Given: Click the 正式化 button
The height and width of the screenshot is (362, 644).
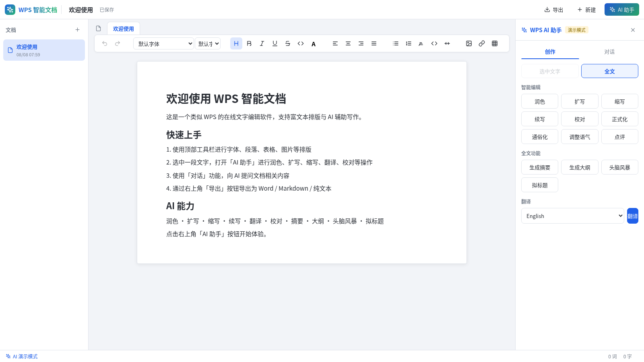Looking at the screenshot, I should [x=620, y=119].
